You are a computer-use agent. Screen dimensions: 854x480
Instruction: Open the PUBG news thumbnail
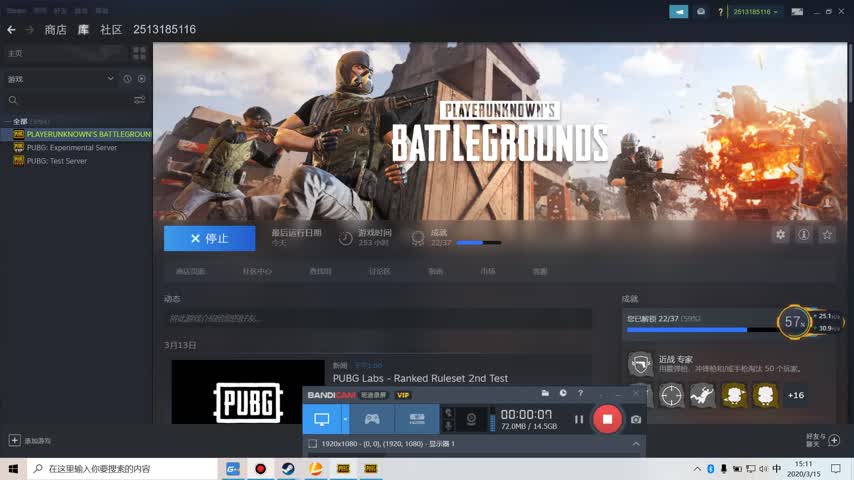(x=248, y=392)
